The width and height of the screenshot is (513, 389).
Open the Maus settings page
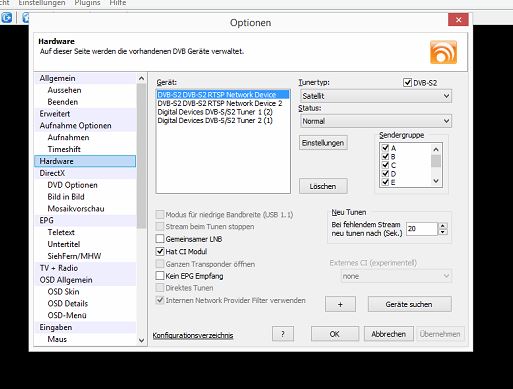click(57, 339)
